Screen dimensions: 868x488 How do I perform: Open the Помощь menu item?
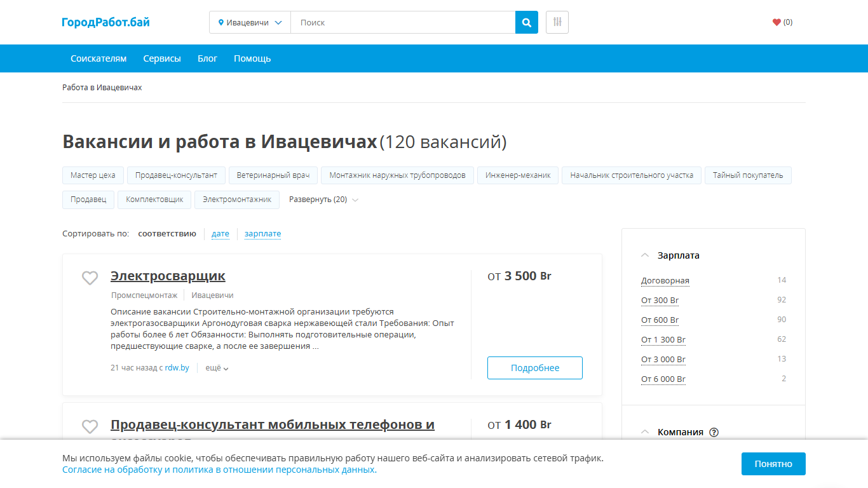[x=252, y=58]
